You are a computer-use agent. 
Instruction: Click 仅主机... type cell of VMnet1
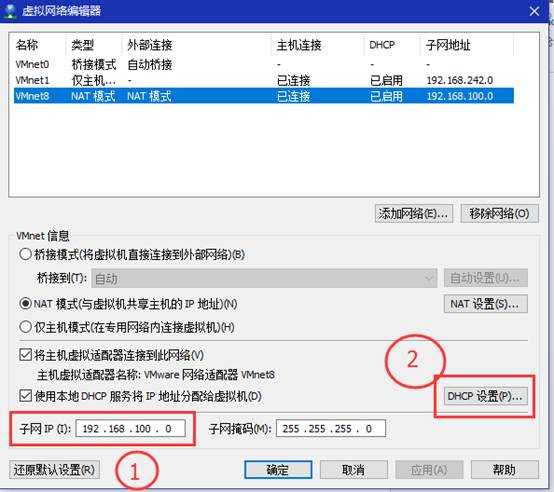coord(94,81)
